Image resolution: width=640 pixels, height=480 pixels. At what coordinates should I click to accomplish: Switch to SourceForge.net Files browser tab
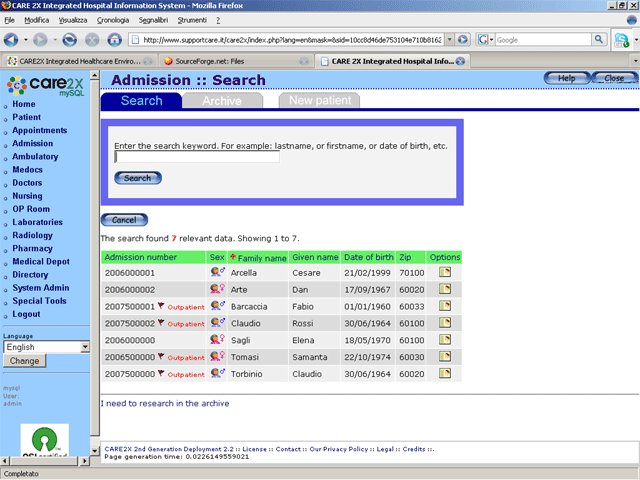(236, 61)
